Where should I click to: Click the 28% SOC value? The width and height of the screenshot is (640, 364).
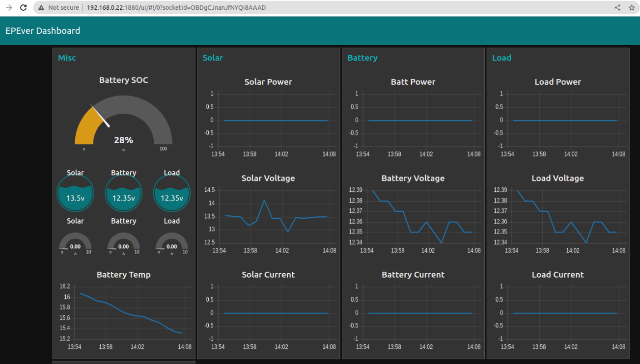point(124,140)
